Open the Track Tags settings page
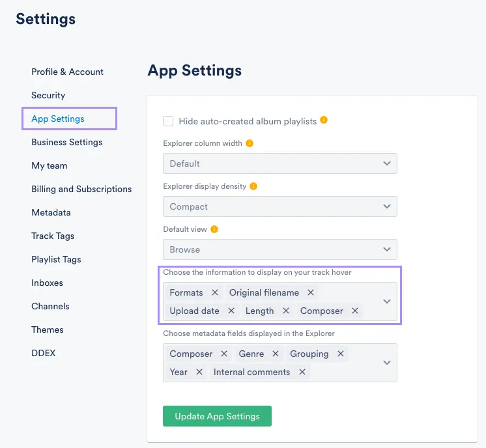The width and height of the screenshot is (486, 448). [x=53, y=236]
